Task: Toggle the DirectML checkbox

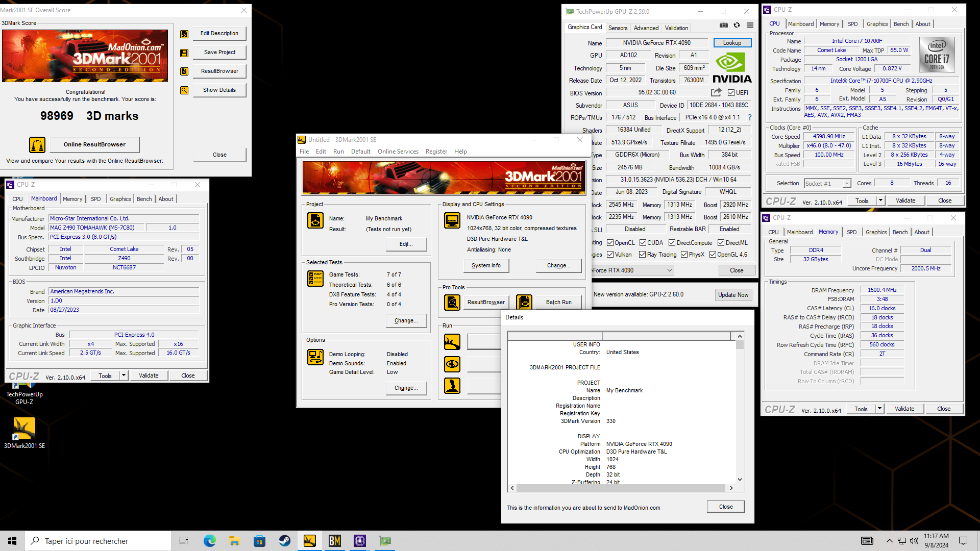Action: (721, 243)
